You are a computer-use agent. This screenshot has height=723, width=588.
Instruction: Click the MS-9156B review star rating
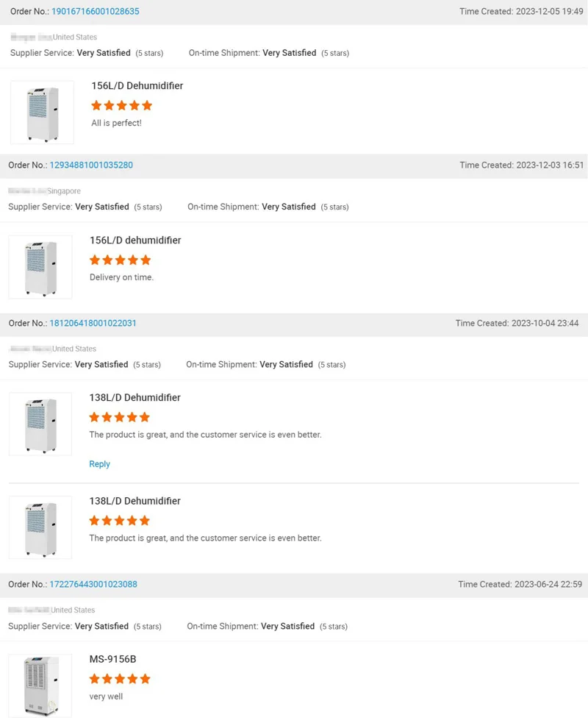pyautogui.click(x=120, y=679)
